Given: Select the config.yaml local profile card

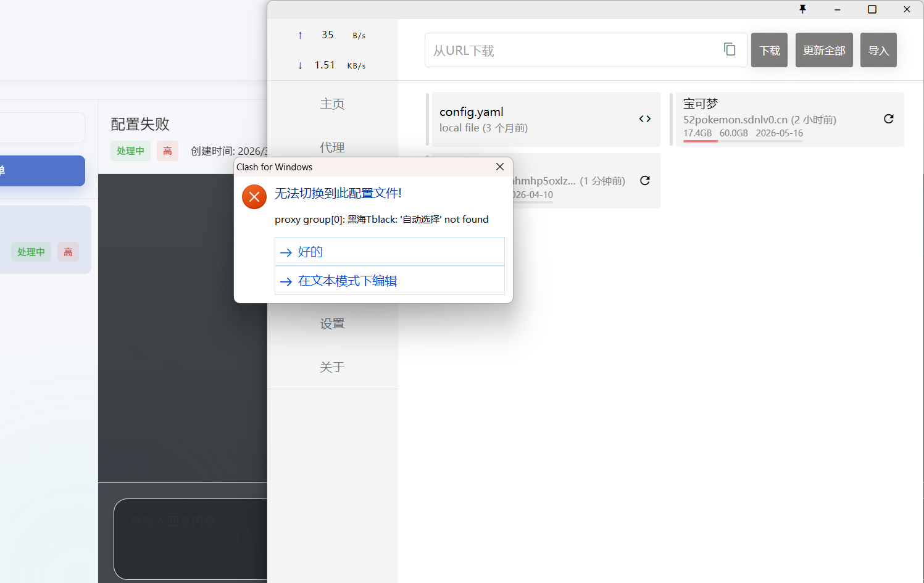Looking at the screenshot, I should click(531, 119).
